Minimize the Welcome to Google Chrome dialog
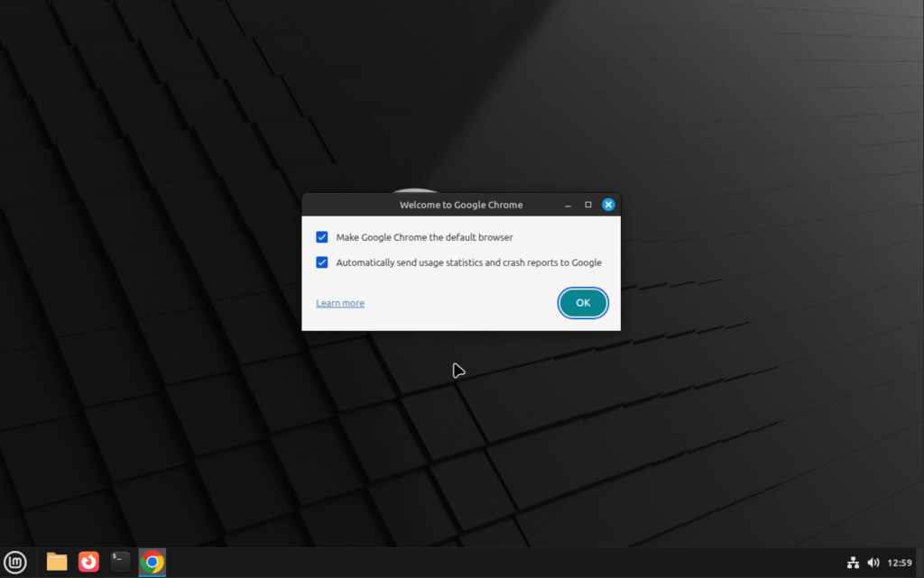The height and width of the screenshot is (578, 924). pos(568,205)
